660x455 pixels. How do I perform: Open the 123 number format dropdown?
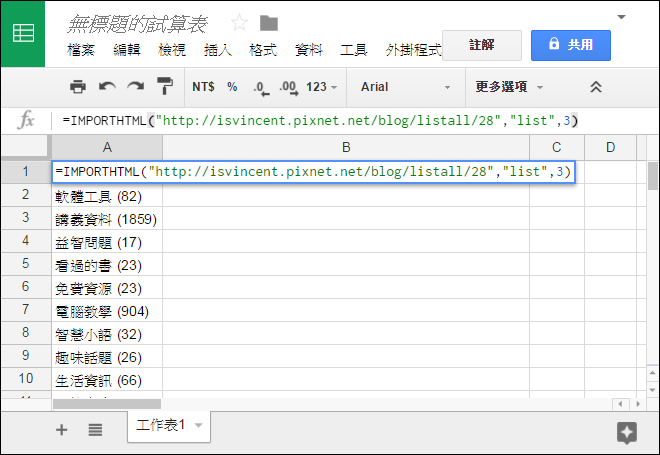(322, 87)
